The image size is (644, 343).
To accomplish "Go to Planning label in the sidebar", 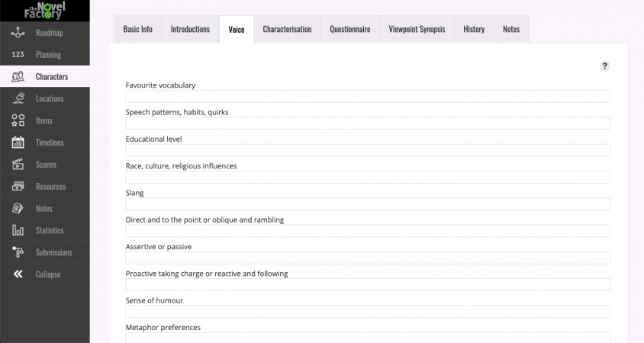I will (49, 55).
